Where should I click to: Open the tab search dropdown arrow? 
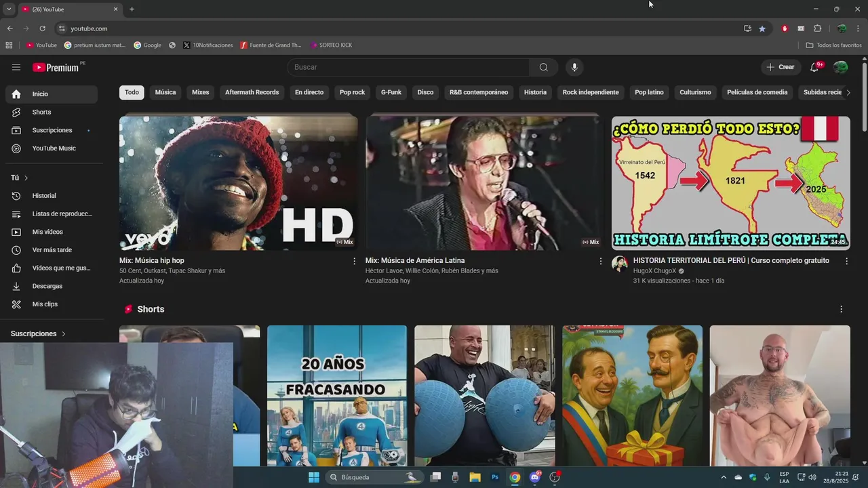(9, 9)
